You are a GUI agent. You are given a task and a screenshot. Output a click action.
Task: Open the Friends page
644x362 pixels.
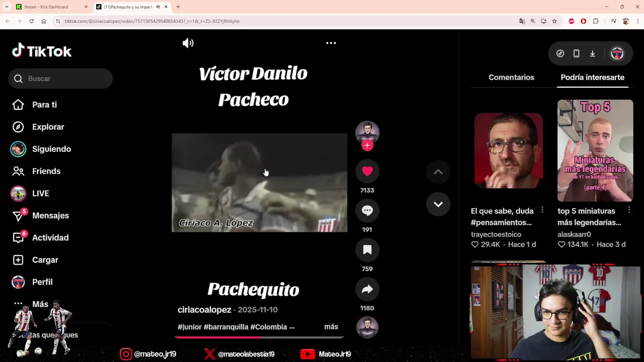[x=46, y=171]
